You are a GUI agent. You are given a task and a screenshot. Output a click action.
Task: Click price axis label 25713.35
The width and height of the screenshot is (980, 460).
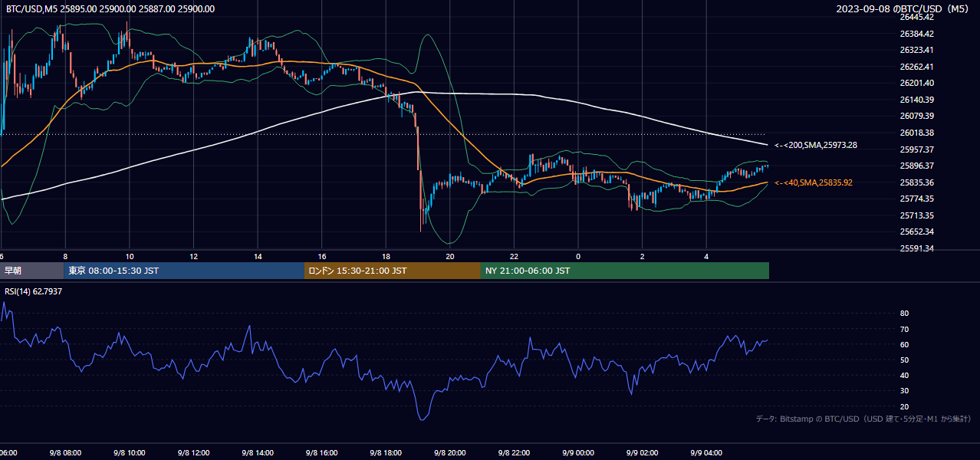pos(916,215)
